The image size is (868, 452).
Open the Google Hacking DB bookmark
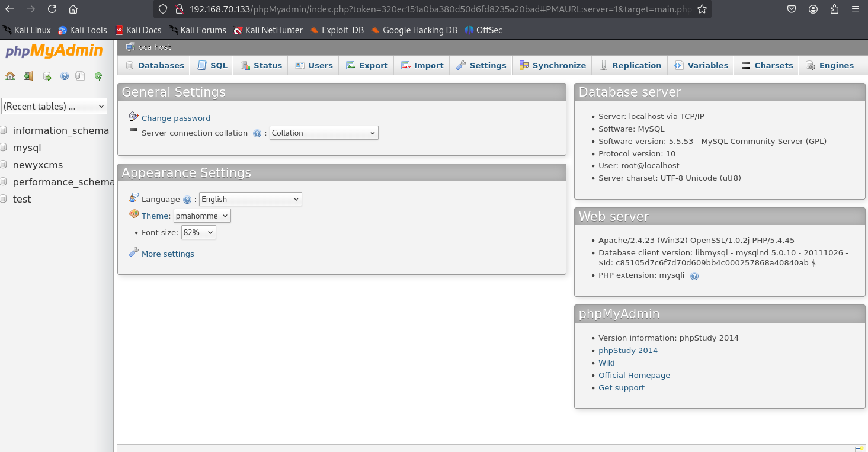(x=414, y=30)
